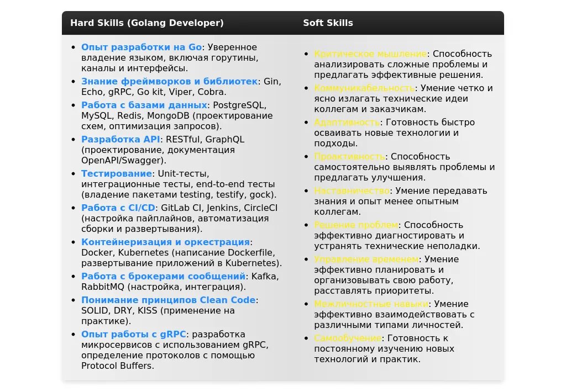The image size is (566, 392).
Task: Select the 'Опыт разработки на Go' heading
Action: pos(141,47)
